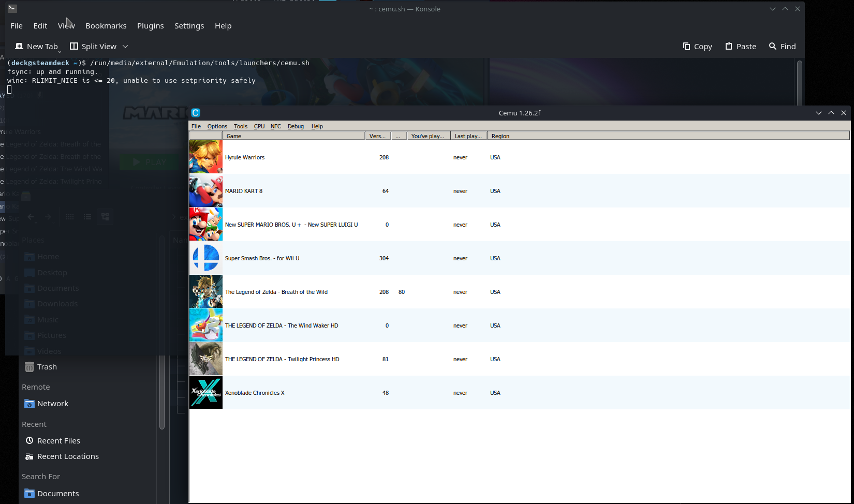The height and width of the screenshot is (504, 854).
Task: Select Xenoblade Chronicles X title text
Action: [x=255, y=393]
